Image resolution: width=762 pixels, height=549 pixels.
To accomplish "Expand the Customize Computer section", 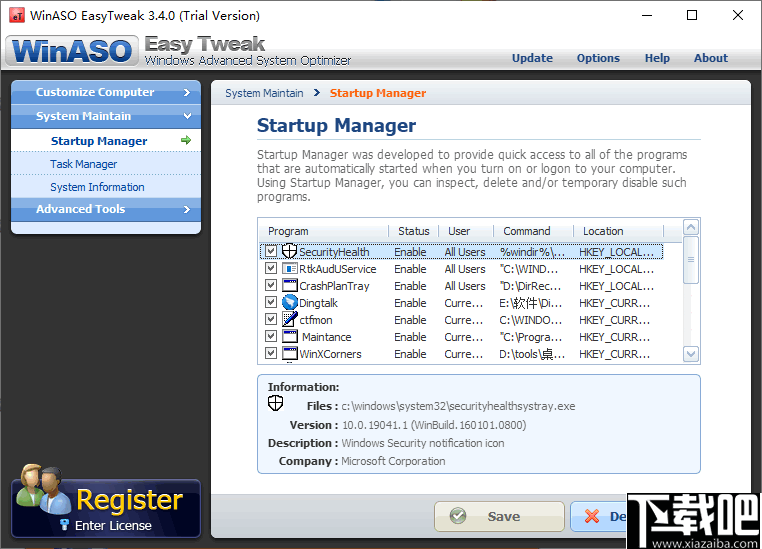I will click(x=106, y=92).
